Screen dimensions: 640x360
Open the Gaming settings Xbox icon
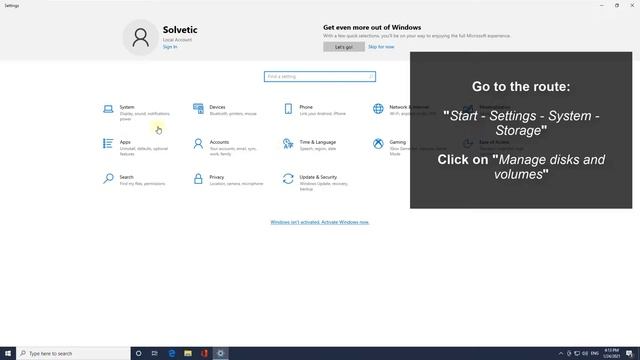[378, 144]
